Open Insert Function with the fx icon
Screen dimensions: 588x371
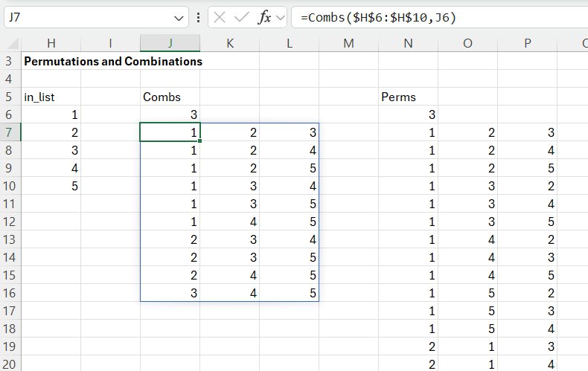tap(263, 18)
